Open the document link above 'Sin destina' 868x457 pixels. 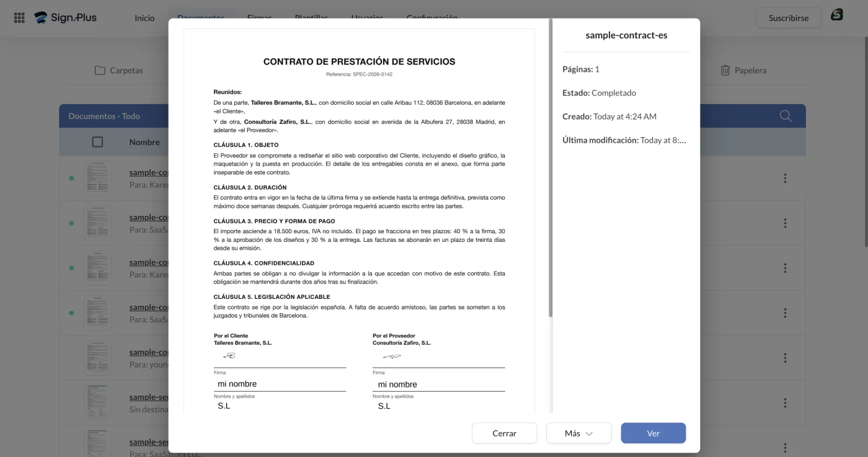[x=149, y=397]
